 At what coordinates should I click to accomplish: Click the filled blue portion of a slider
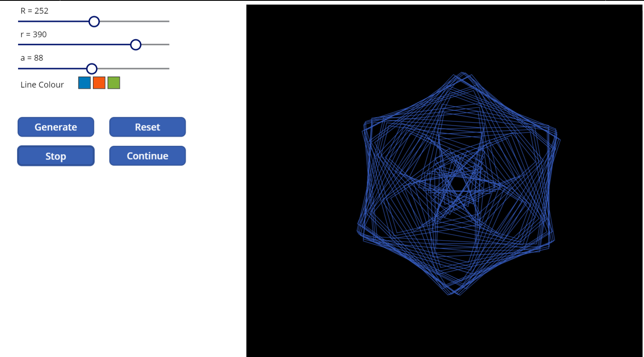click(x=53, y=68)
